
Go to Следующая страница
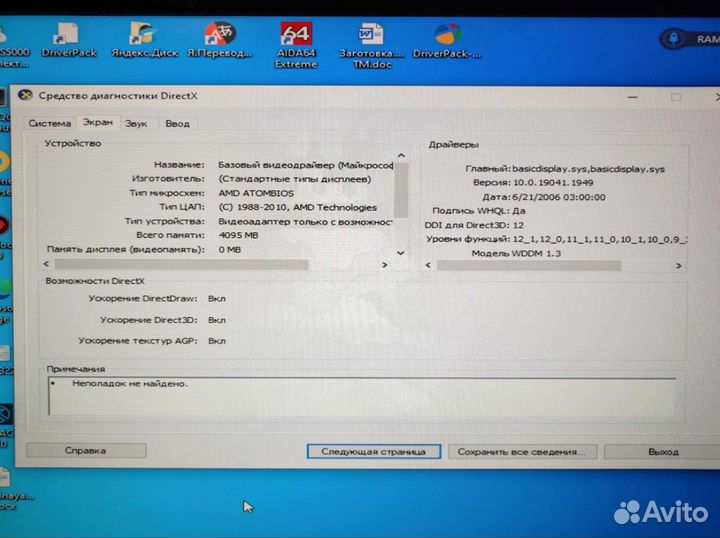(373, 452)
